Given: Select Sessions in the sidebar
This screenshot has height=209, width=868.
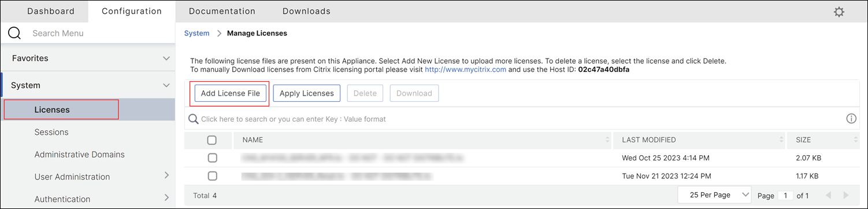Looking at the screenshot, I should point(51,132).
